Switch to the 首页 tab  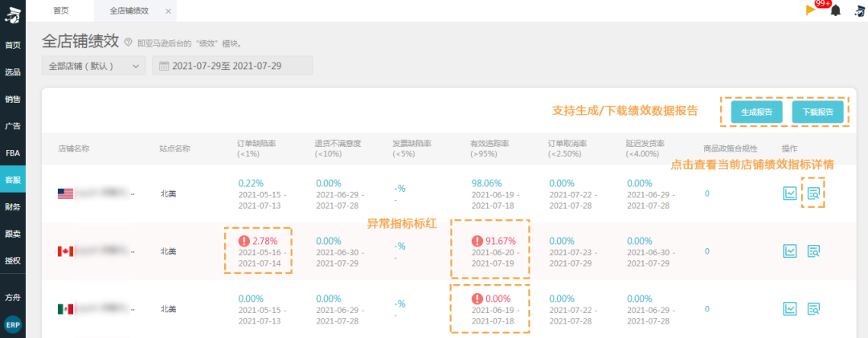[x=61, y=10]
